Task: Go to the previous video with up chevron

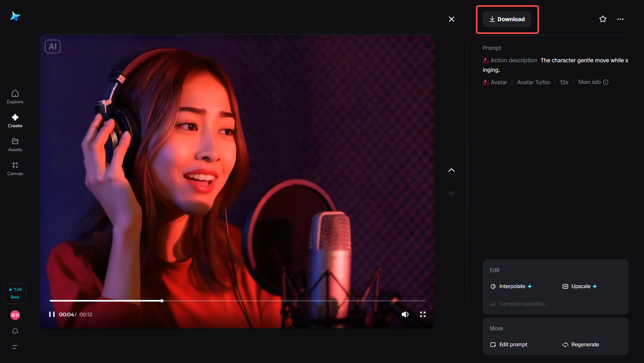Action: (452, 170)
